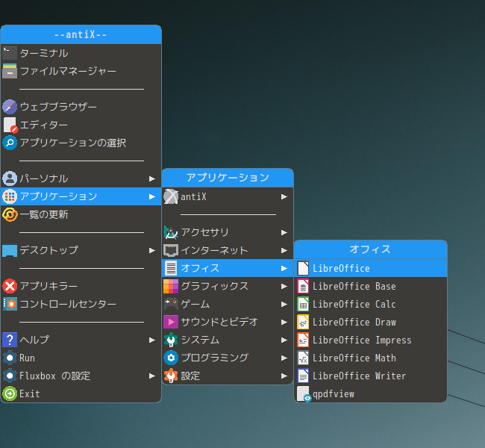Click the LibreOffice Calc label

[x=354, y=304]
